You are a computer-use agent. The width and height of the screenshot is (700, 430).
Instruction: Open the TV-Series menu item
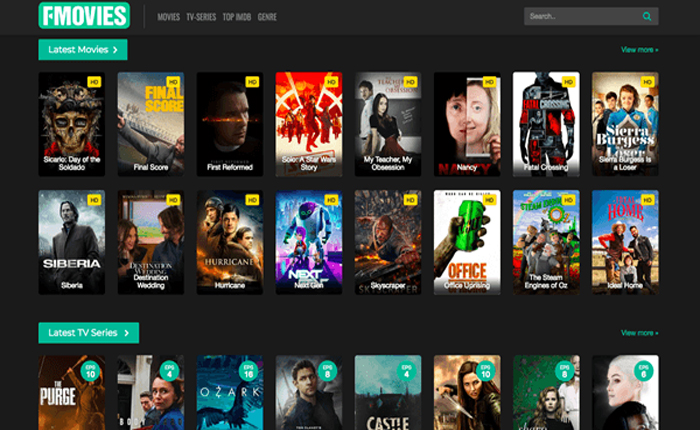point(202,17)
